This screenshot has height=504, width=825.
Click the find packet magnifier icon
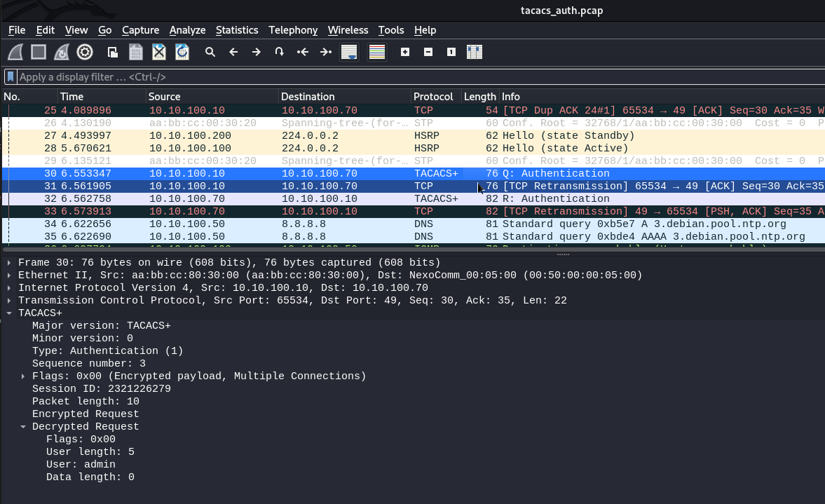pyautogui.click(x=210, y=52)
